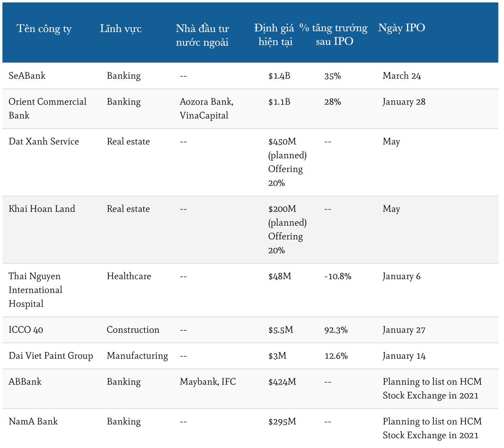Click the 92.3% growth value
Viewport: 504px width, 448px height.
[x=336, y=330]
